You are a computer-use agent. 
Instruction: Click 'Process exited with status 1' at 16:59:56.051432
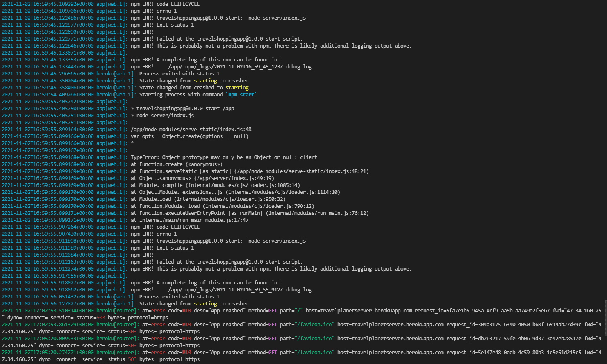point(111,297)
